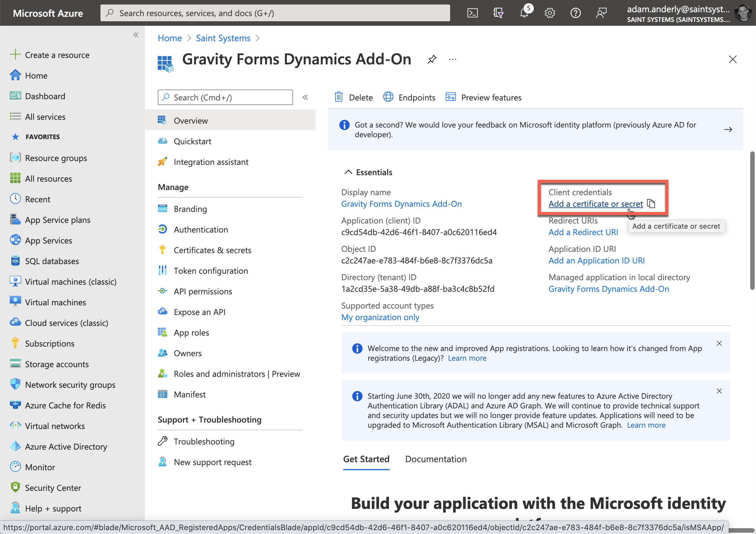Screen dimensions: 756x534
Task: Click the Preview features icon
Action: 451,97
